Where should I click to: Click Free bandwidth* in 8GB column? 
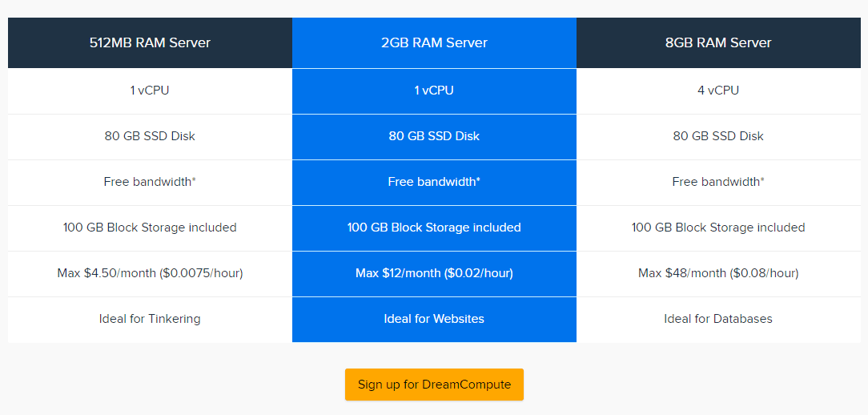718,182
